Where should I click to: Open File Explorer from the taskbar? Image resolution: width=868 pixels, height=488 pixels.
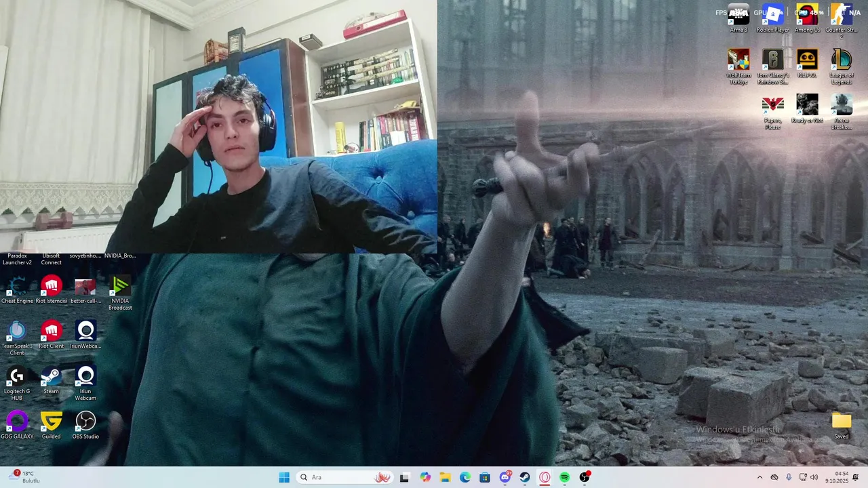tap(445, 477)
